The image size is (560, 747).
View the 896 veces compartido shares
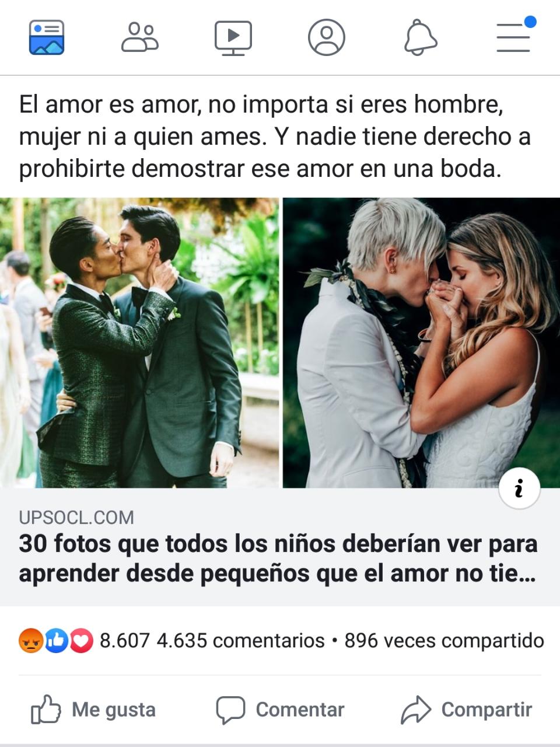444,641
